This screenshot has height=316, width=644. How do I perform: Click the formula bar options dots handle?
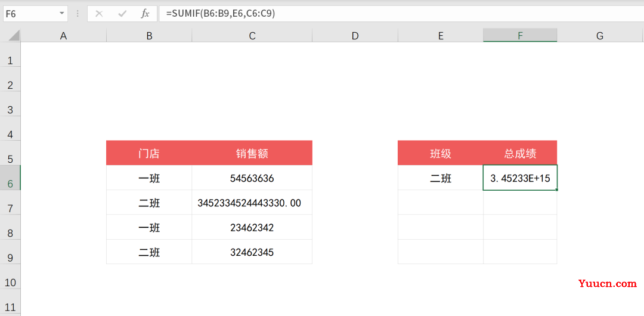tap(77, 14)
